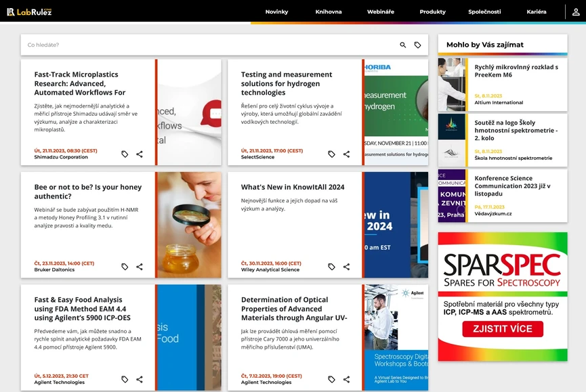Open the Knihovna menu

click(x=329, y=12)
